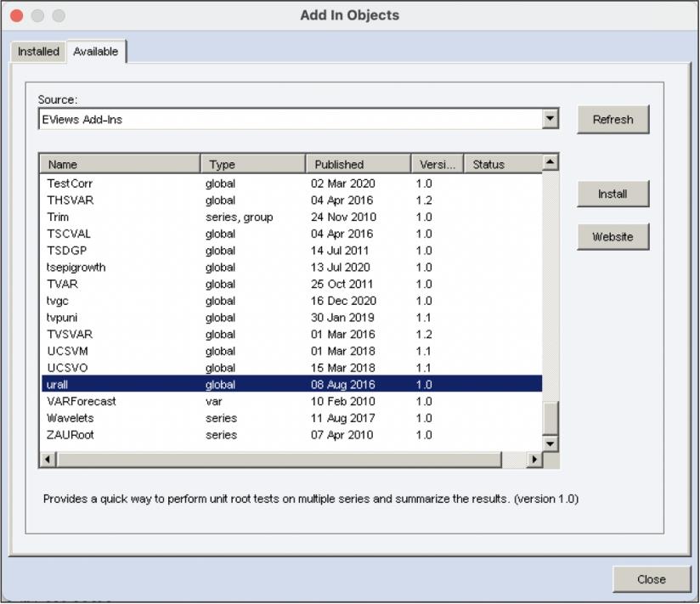Image resolution: width=700 pixels, height=604 pixels.
Task: Sort by Published date column header
Action: pos(357,164)
